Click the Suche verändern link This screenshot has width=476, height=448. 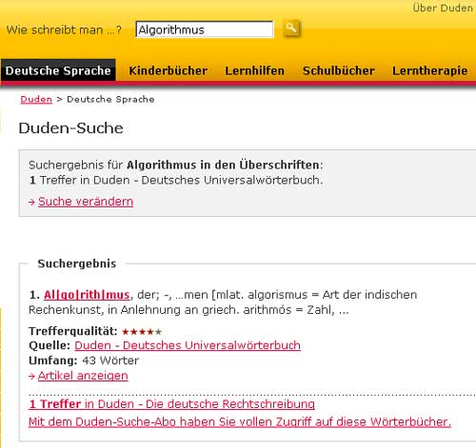point(86,202)
